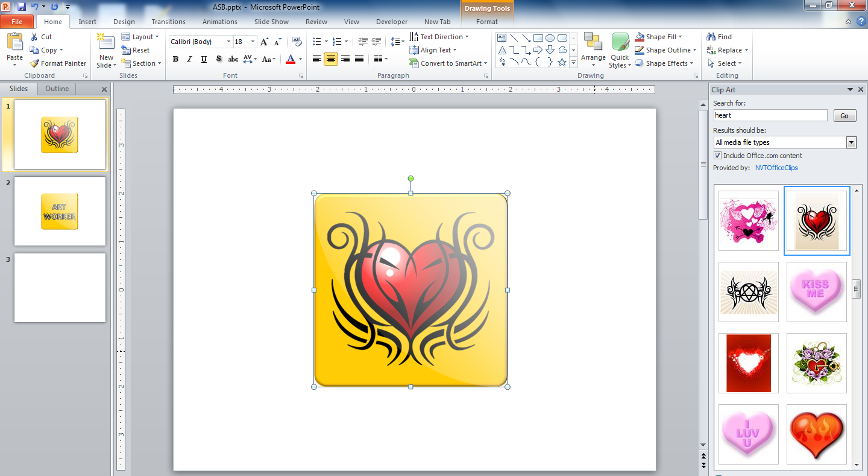Switch to the Drawing Tools Format tab

[x=487, y=22]
